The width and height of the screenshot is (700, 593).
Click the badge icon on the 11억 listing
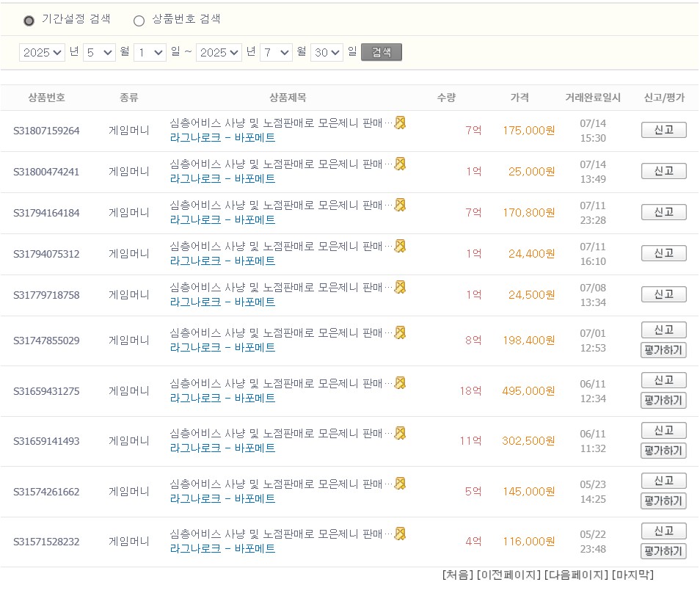point(399,432)
